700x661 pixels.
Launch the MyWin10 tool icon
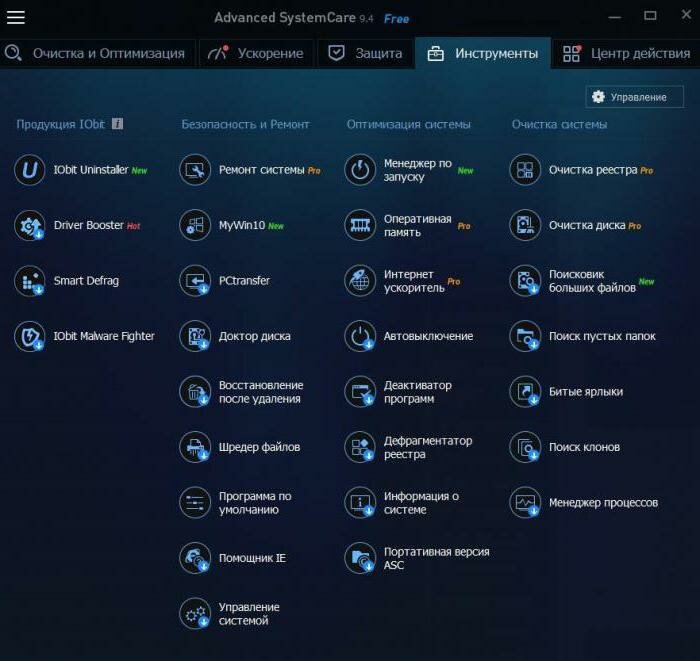pyautogui.click(x=195, y=226)
